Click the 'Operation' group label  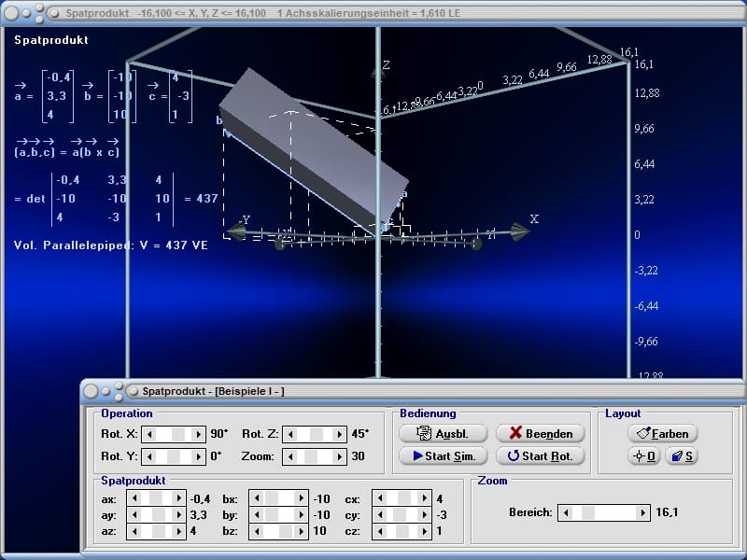127,413
